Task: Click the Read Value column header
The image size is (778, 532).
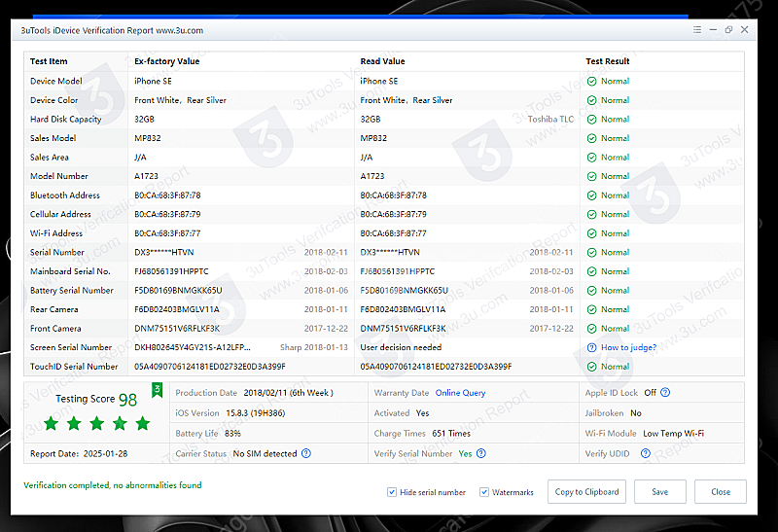Action: (x=382, y=61)
